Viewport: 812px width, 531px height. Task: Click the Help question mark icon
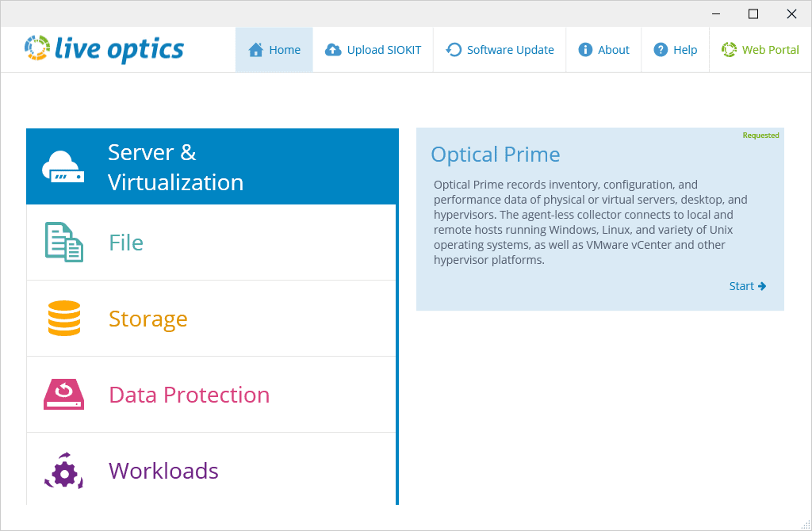click(661, 50)
